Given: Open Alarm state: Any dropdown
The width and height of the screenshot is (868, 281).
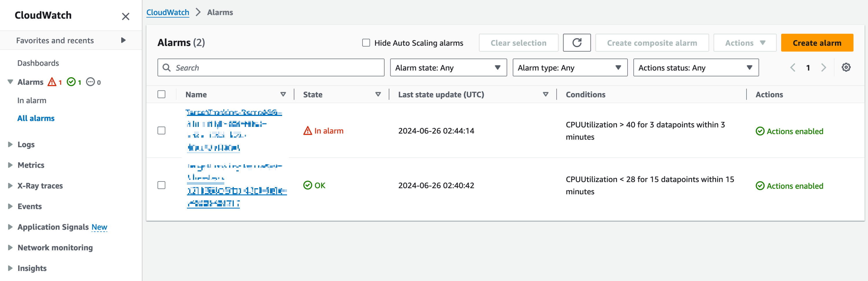Looking at the screenshot, I should tap(448, 68).
